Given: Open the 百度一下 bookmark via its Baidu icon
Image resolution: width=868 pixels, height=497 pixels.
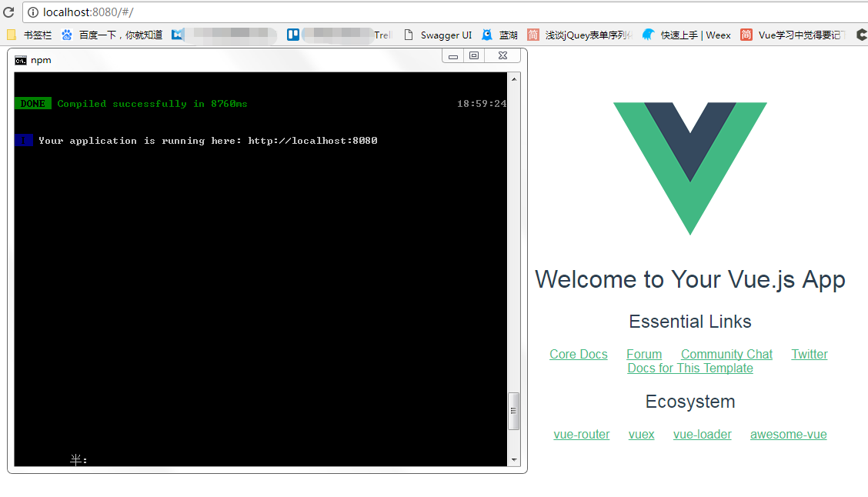Looking at the screenshot, I should (x=66, y=35).
